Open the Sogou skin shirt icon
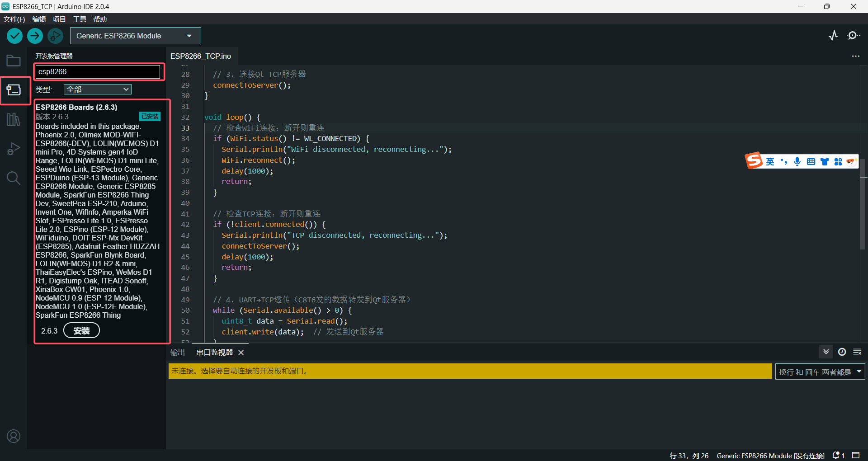868x461 pixels. [x=825, y=162]
